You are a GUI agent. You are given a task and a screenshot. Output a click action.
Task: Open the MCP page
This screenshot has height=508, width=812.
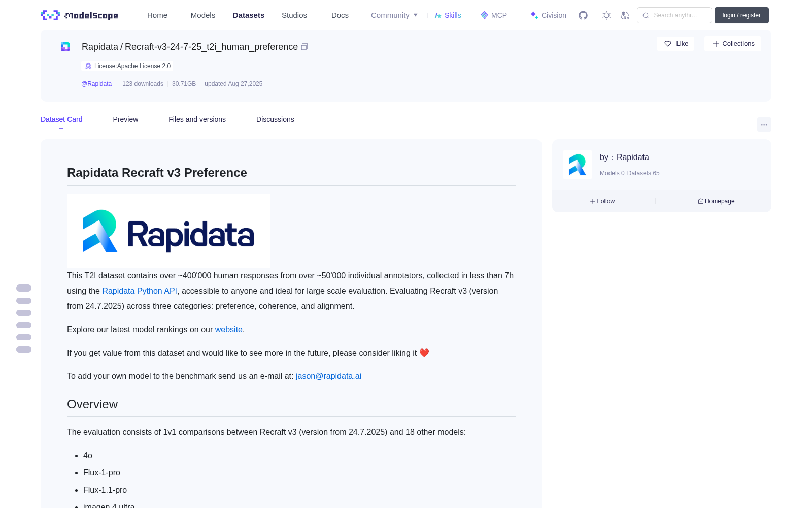[x=494, y=15]
